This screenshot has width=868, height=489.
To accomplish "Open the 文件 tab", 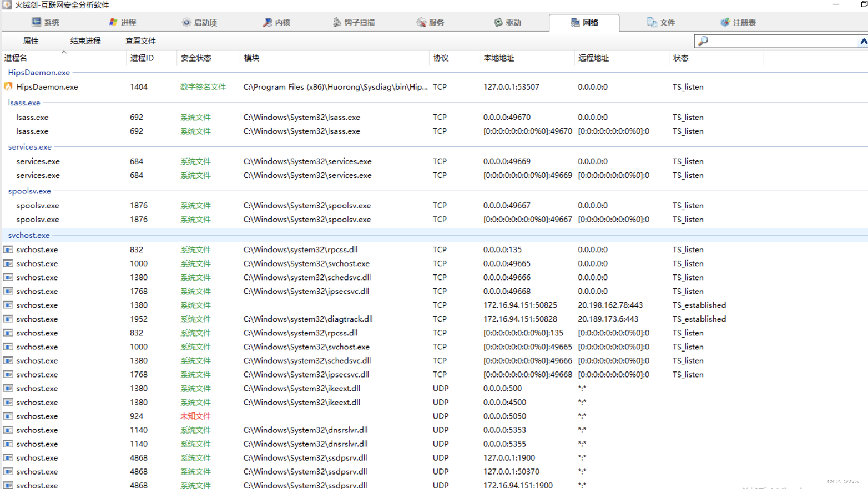I will coord(661,22).
